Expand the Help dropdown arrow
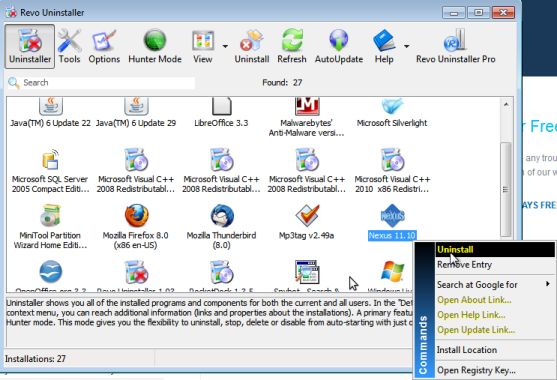The image size is (557, 380). [407, 46]
